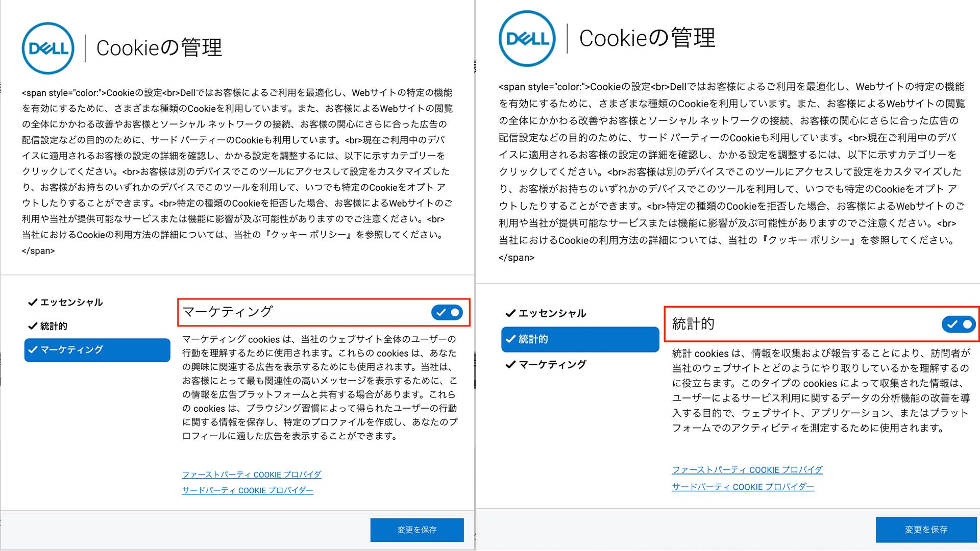Select エッセンシャル tab in right panel

[x=546, y=313]
